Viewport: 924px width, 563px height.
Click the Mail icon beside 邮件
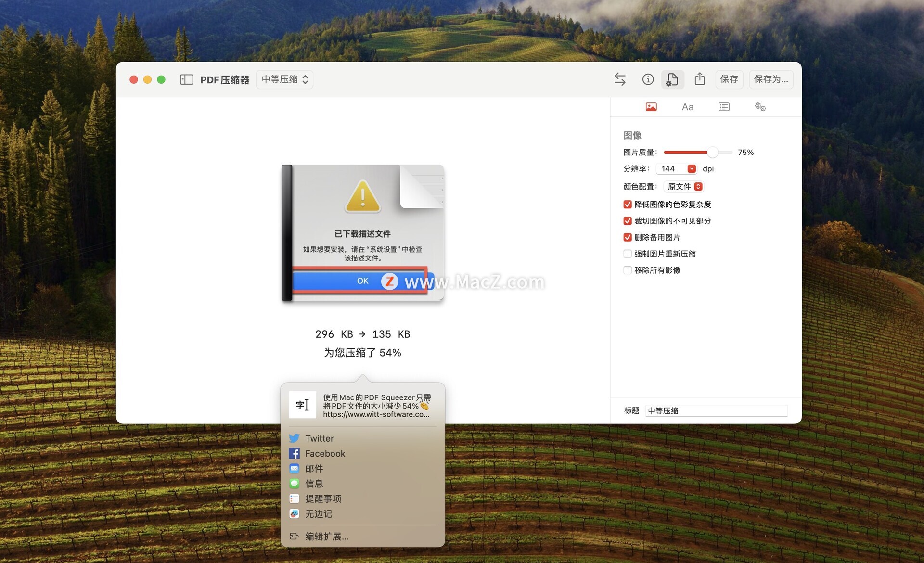[294, 468]
